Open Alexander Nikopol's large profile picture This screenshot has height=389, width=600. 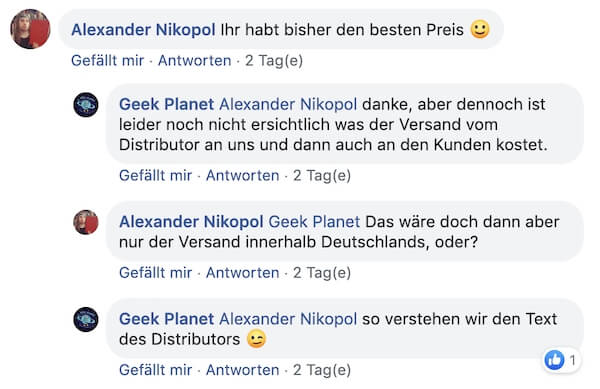[30, 29]
